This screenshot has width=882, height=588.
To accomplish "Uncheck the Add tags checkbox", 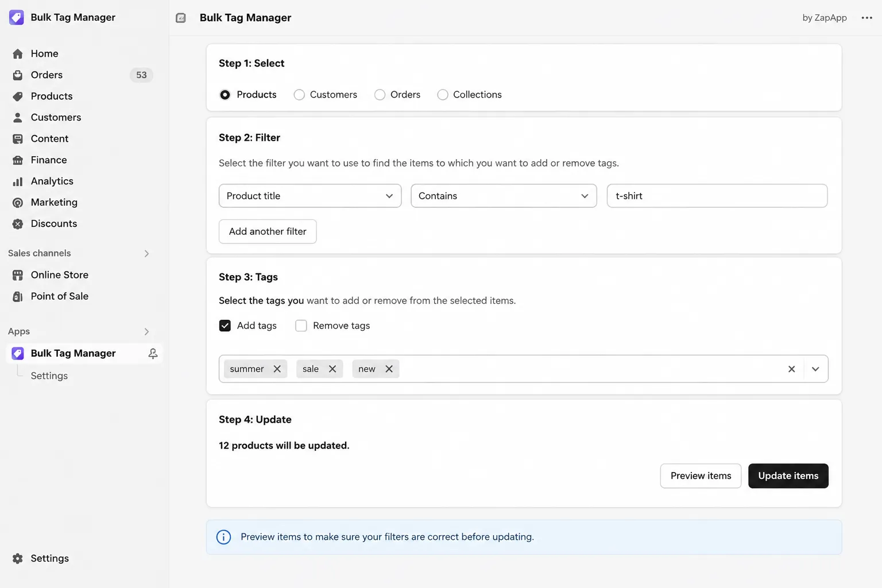I will coord(225,326).
